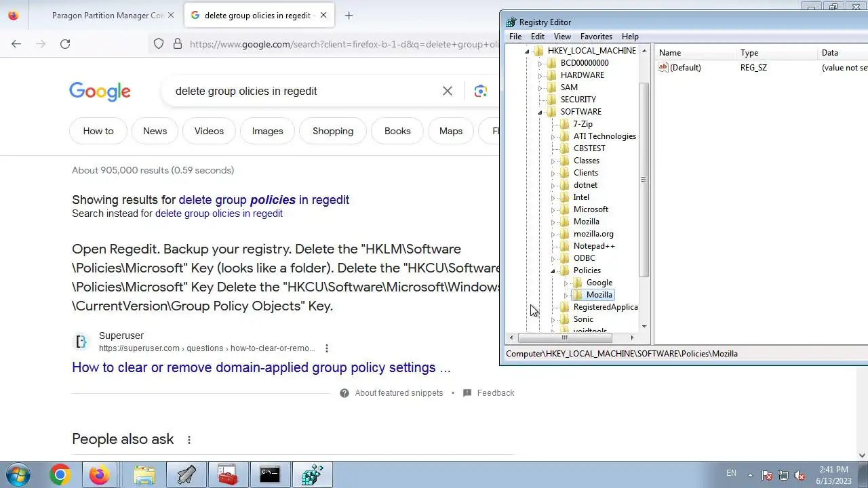868x488 pixels.
Task: Select the Notepad++ registry key
Action: click(594, 246)
